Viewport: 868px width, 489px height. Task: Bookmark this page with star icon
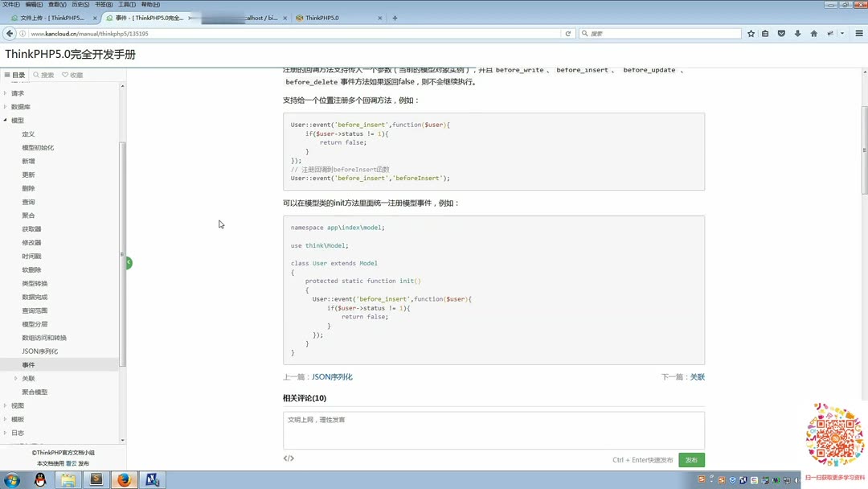tap(751, 33)
